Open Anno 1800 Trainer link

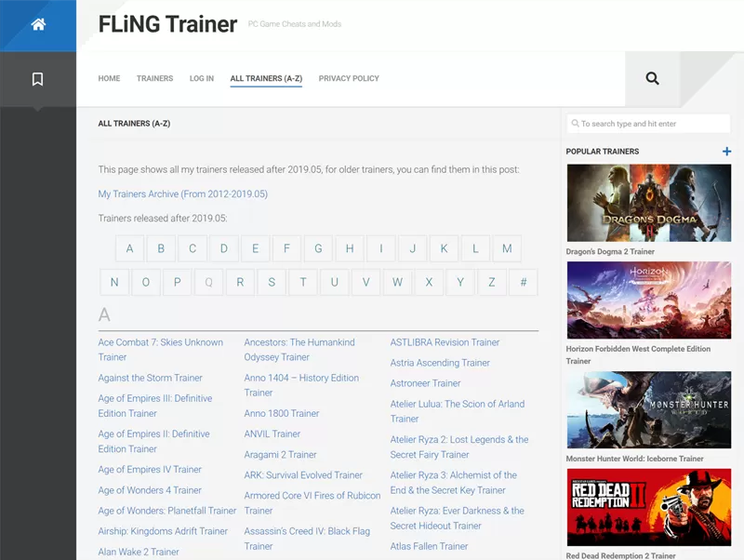coord(282,413)
